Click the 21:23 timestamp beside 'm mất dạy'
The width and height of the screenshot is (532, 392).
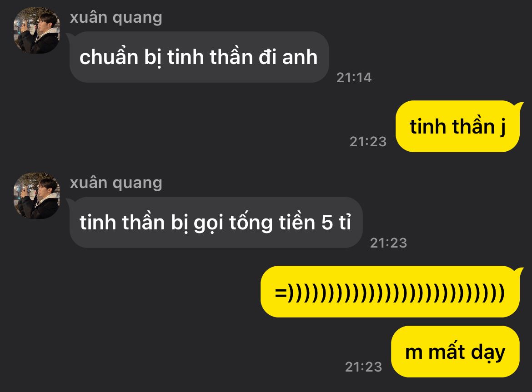[363, 367]
